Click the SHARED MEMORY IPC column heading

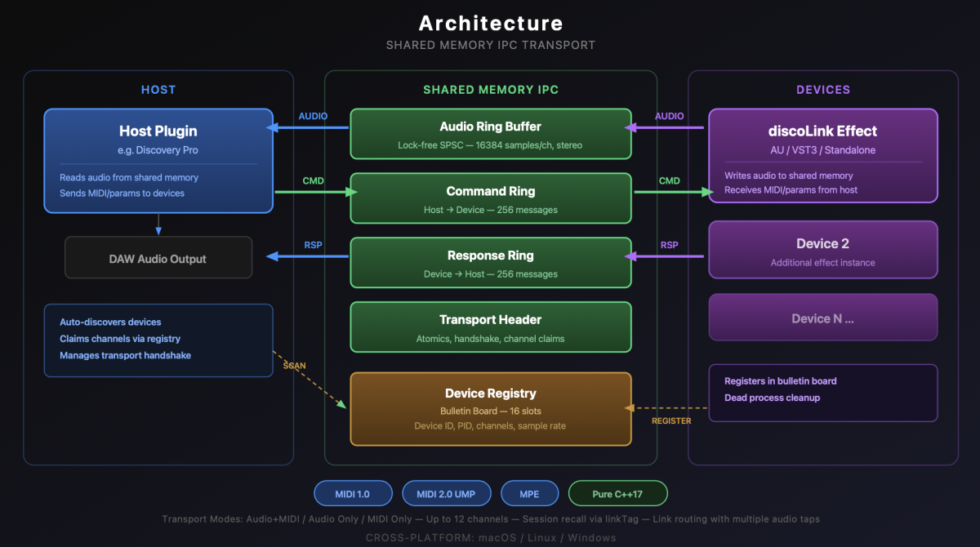point(490,90)
